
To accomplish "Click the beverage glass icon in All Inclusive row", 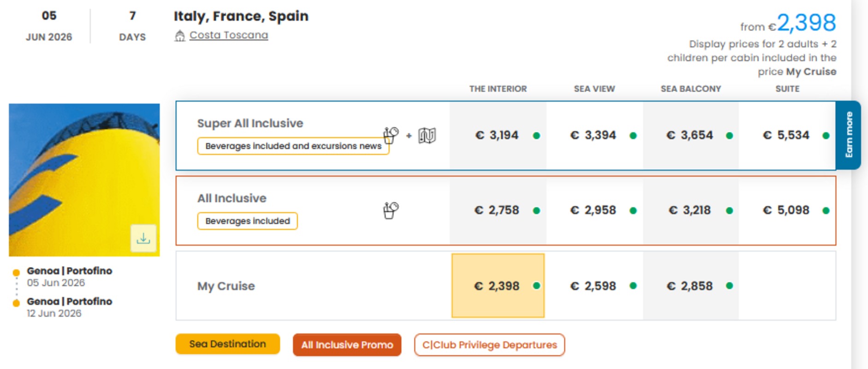I will (x=391, y=210).
